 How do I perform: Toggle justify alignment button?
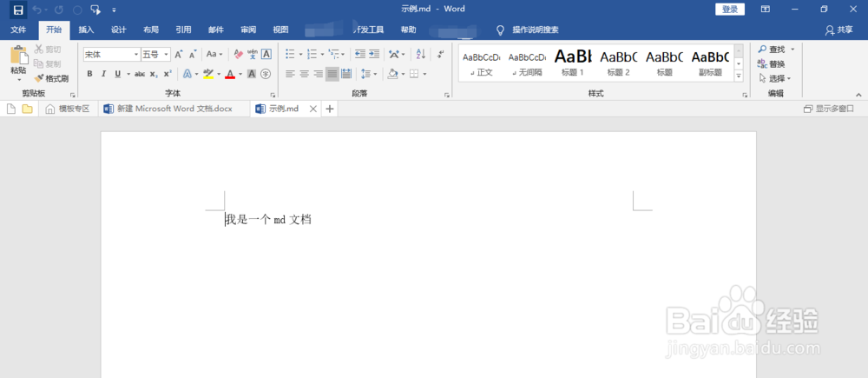(x=332, y=74)
